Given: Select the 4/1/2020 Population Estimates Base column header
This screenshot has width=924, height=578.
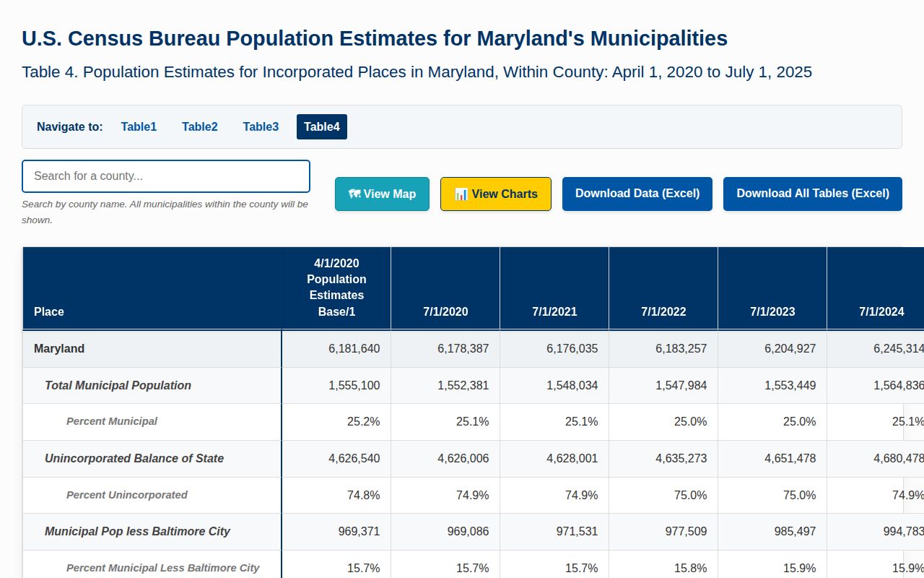Looking at the screenshot, I should (x=336, y=288).
